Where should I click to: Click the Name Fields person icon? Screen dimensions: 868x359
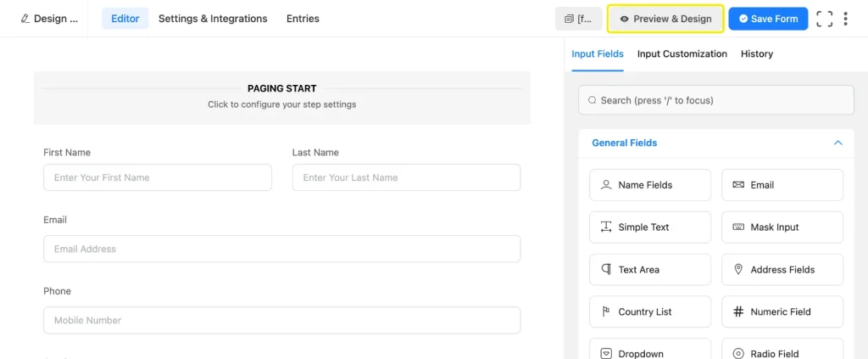(606, 185)
